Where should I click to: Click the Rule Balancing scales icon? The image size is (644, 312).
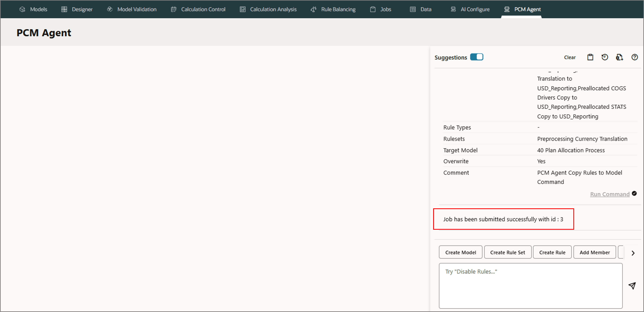313,9
